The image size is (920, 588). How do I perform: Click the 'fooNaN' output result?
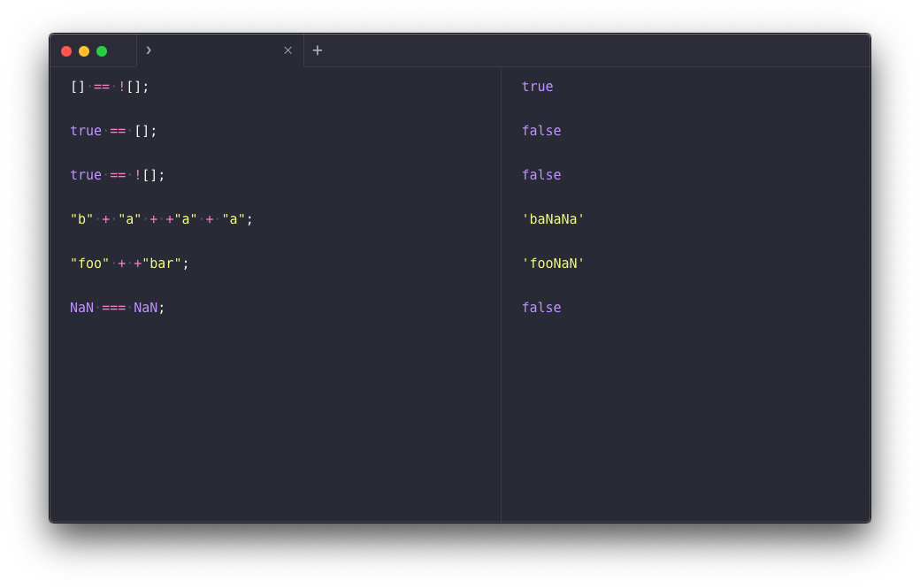553,263
